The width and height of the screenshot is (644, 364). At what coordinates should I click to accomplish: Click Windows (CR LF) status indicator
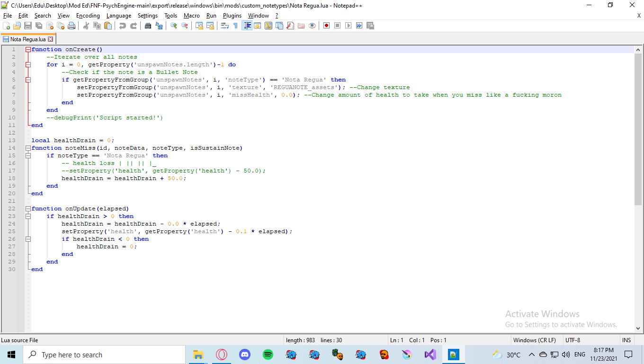[x=535, y=340]
